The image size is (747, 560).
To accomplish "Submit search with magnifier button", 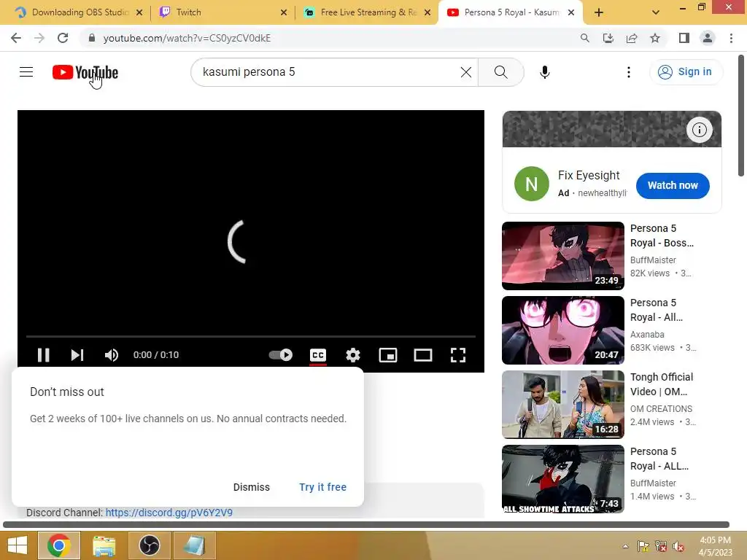I will tap(500, 72).
